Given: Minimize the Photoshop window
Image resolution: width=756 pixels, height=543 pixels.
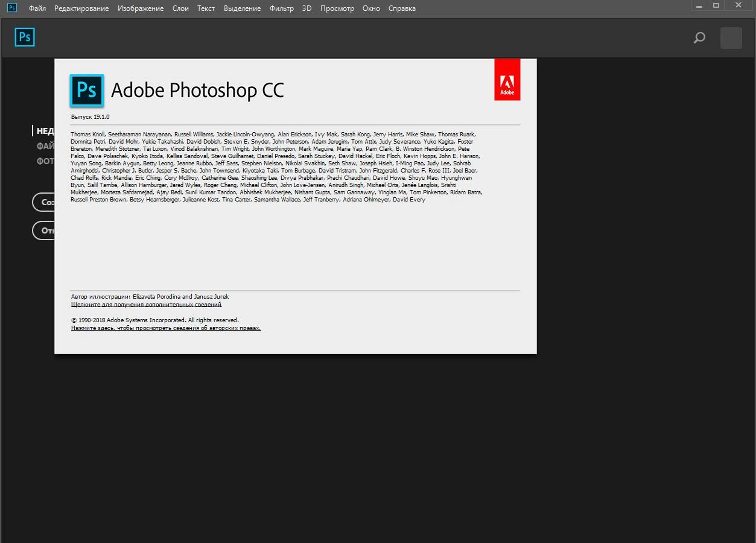Looking at the screenshot, I should (x=700, y=5).
